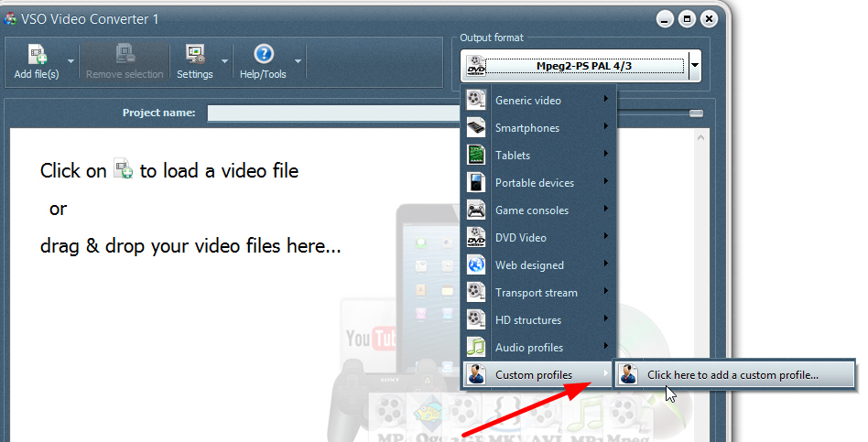Expand the Settings dropdown arrow
This screenshot has width=868, height=442.
224,60
